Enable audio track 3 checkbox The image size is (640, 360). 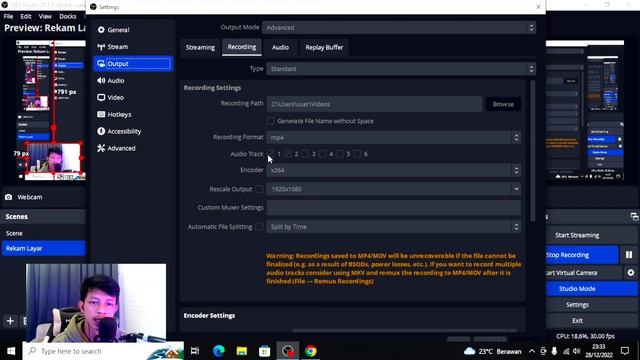click(305, 154)
